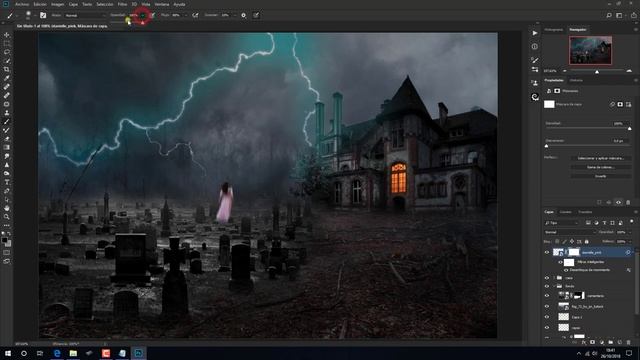Add a layer mask from Layers footer

pos(593,342)
